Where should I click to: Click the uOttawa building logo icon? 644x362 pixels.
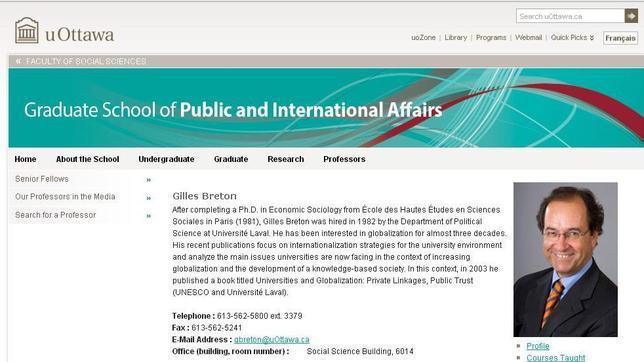click(x=27, y=30)
